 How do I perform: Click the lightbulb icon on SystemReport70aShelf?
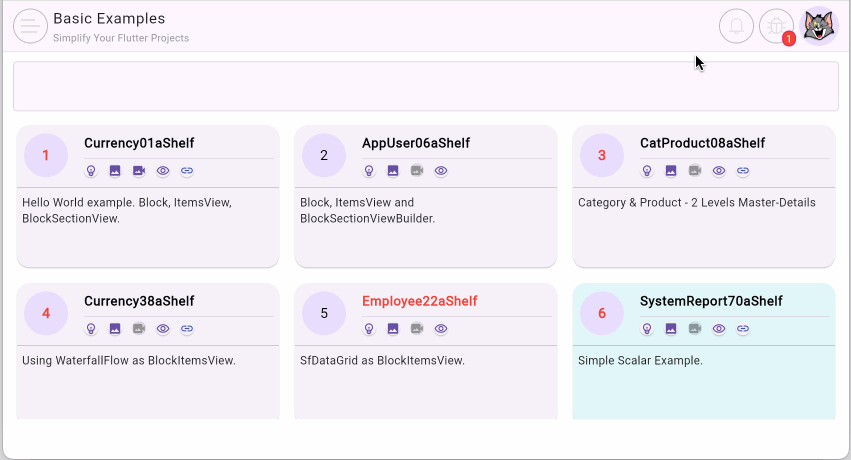(647, 329)
